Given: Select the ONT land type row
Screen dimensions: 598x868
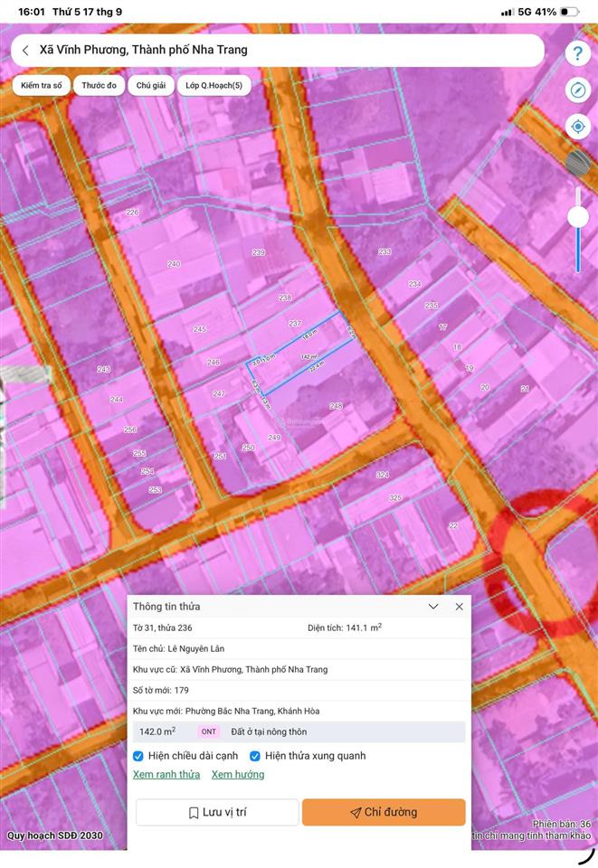Looking at the screenshot, I should [299, 731].
